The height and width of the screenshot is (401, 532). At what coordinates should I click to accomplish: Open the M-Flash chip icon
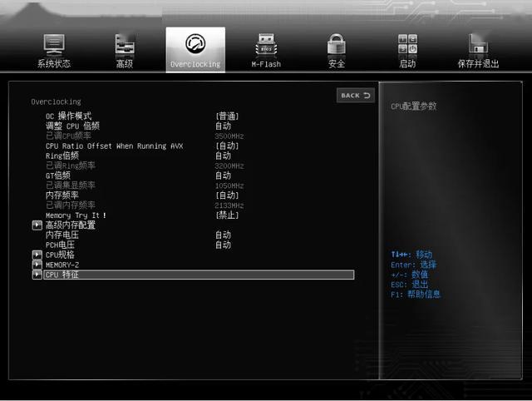point(266,44)
